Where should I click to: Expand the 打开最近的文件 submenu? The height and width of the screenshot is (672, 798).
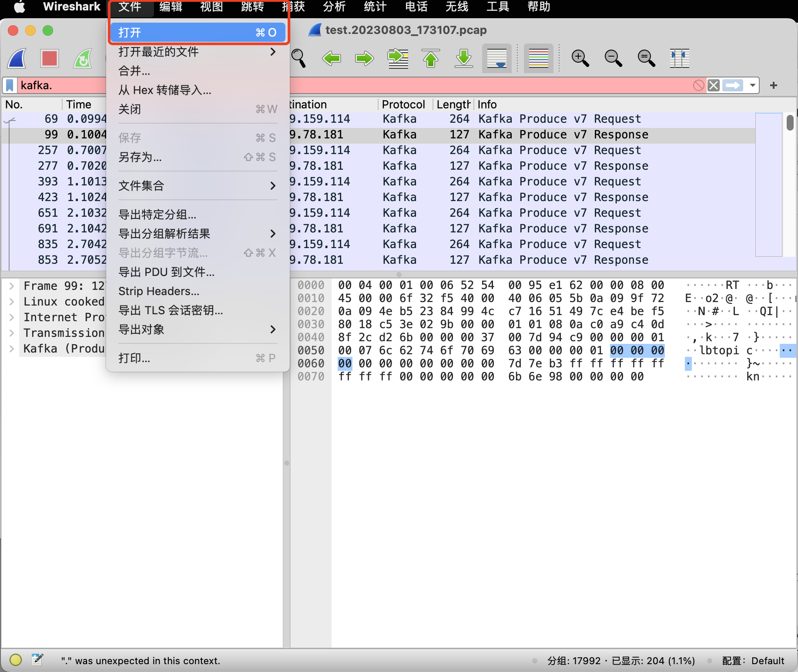click(198, 52)
